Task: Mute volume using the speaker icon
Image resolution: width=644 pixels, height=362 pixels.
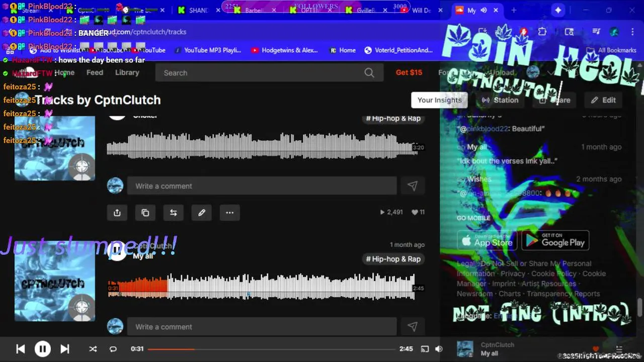Action: point(439,349)
